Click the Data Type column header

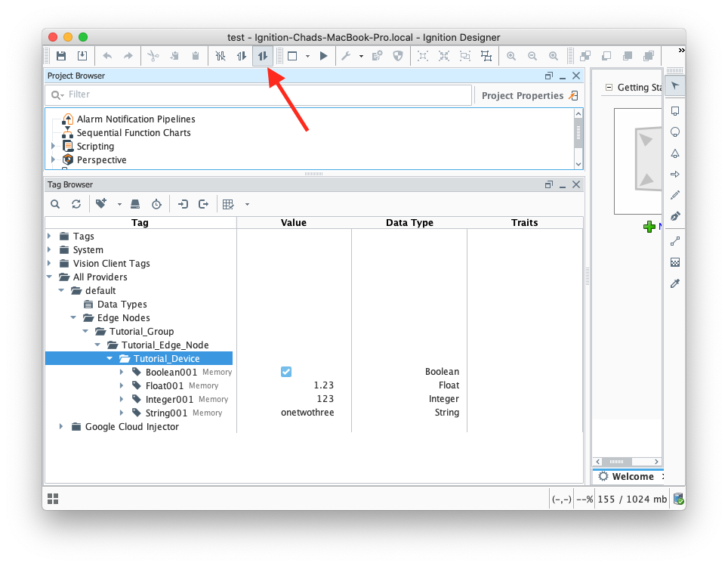pyautogui.click(x=409, y=223)
